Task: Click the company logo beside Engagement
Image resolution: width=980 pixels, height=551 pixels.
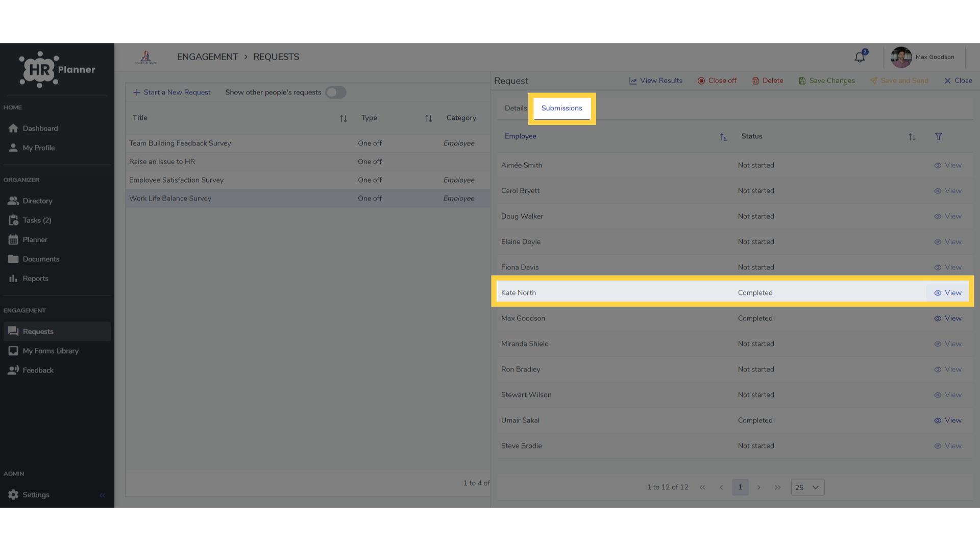Action: (x=145, y=57)
